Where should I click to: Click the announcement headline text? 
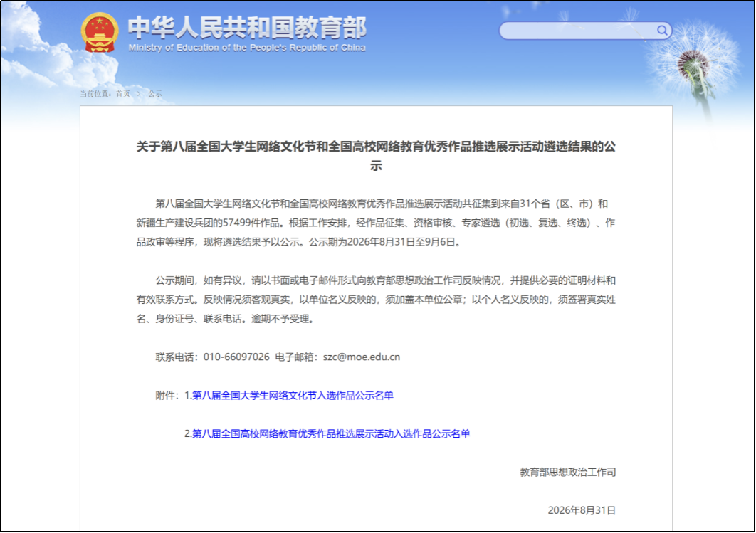pos(376,156)
